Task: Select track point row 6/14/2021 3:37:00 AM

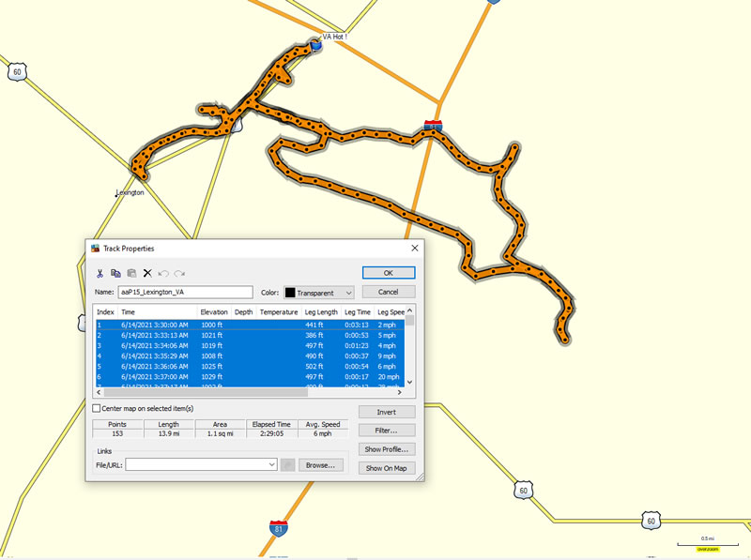Action: [250, 377]
